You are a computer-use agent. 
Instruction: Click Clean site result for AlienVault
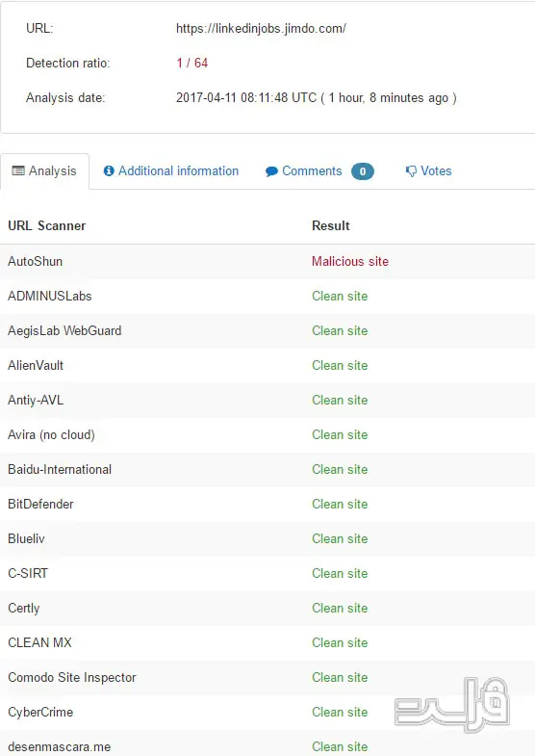pos(340,365)
